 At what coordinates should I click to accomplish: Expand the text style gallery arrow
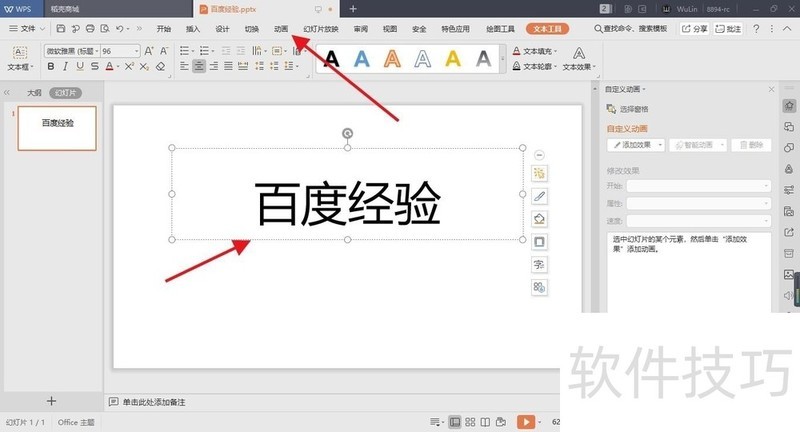pyautogui.click(x=503, y=59)
